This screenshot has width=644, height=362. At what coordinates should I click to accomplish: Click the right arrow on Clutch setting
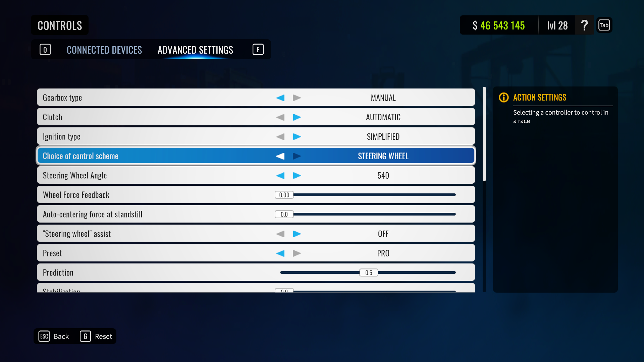pyautogui.click(x=297, y=116)
